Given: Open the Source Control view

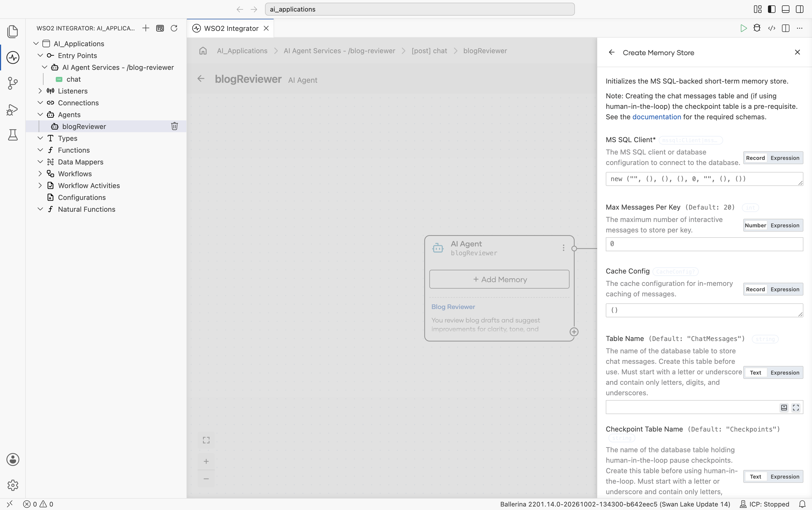Looking at the screenshot, I should pyautogui.click(x=13, y=83).
